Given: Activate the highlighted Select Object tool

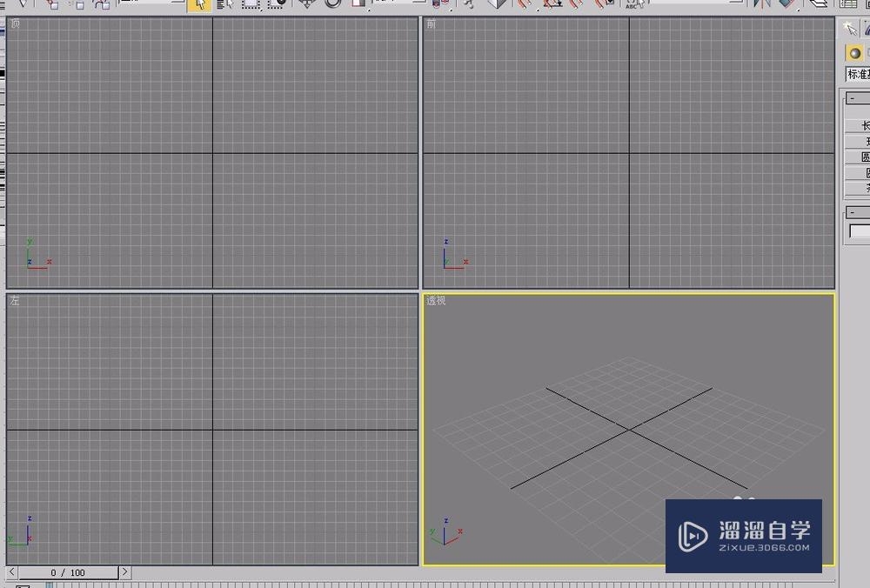Looking at the screenshot, I should tap(200, 4).
